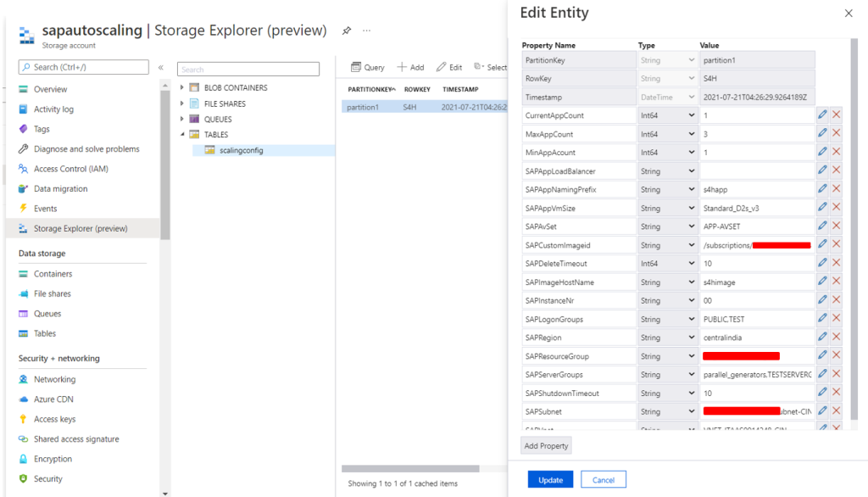
Task: Delete the CurrentAppCount property
Action: pos(837,114)
